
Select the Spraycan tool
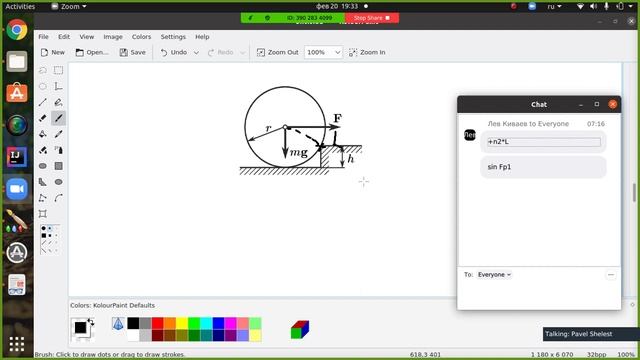point(58,150)
